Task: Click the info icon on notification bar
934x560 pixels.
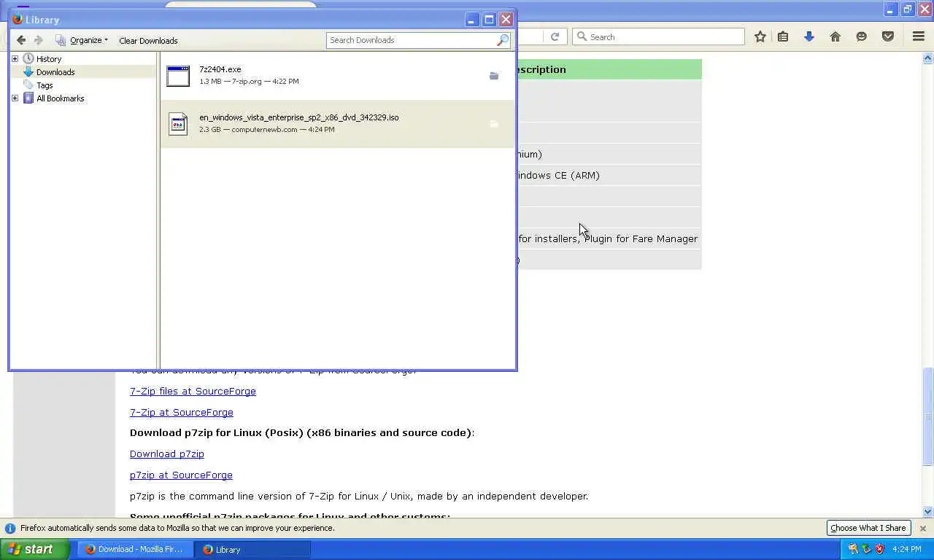Action: pos(10,528)
